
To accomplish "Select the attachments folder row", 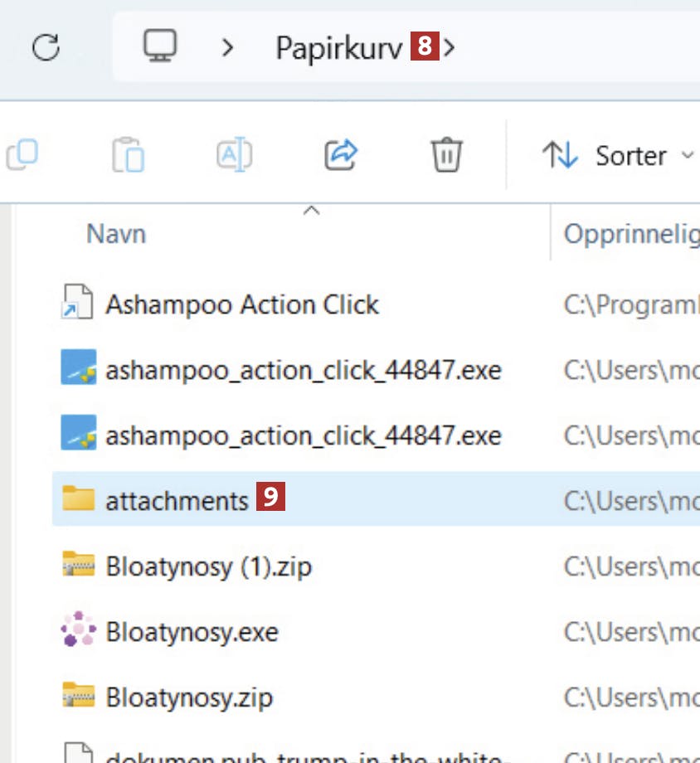I will [x=376, y=498].
